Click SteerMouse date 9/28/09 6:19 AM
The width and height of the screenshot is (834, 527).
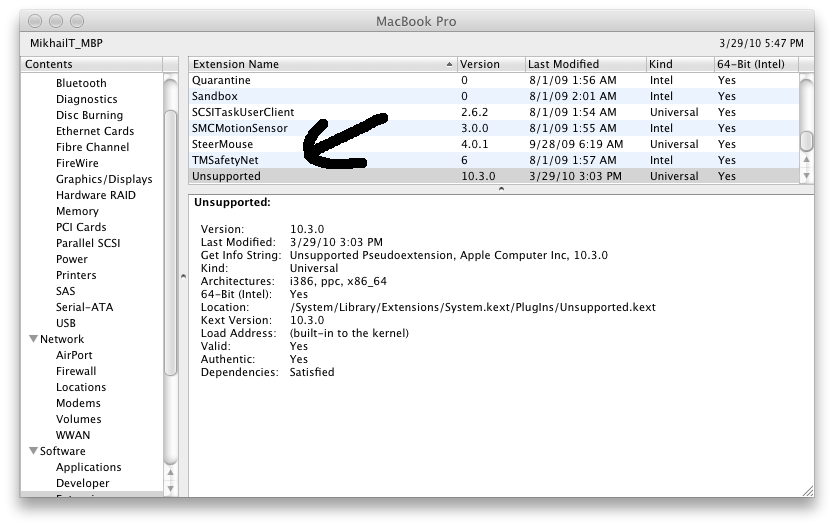click(576, 144)
